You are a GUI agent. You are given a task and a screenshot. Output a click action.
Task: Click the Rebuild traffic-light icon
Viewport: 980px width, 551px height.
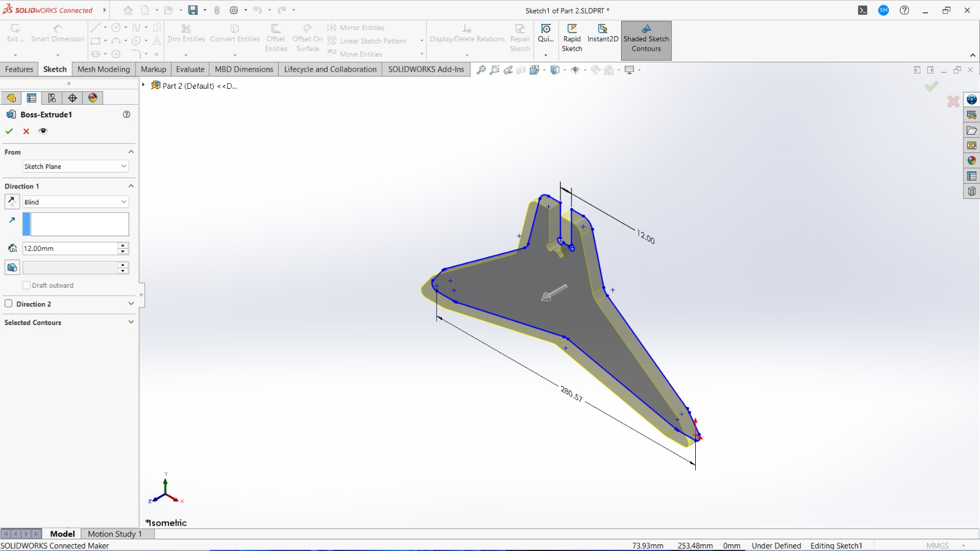pos(216,10)
